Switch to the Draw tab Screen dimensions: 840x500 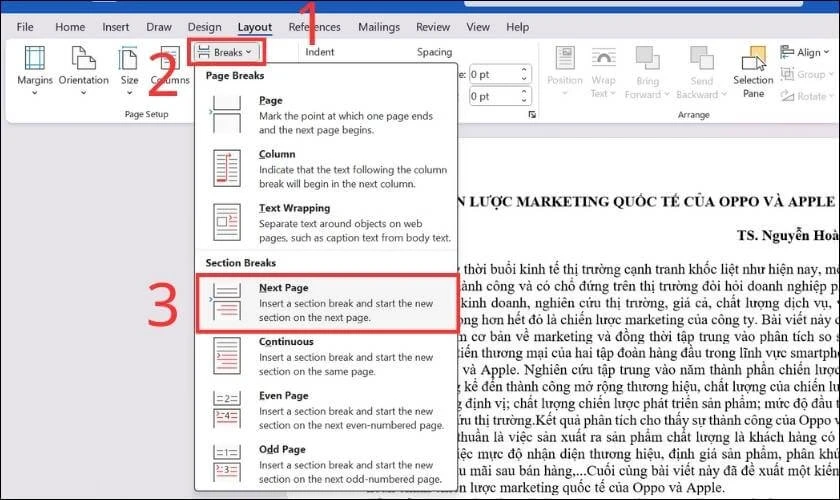coord(159,27)
